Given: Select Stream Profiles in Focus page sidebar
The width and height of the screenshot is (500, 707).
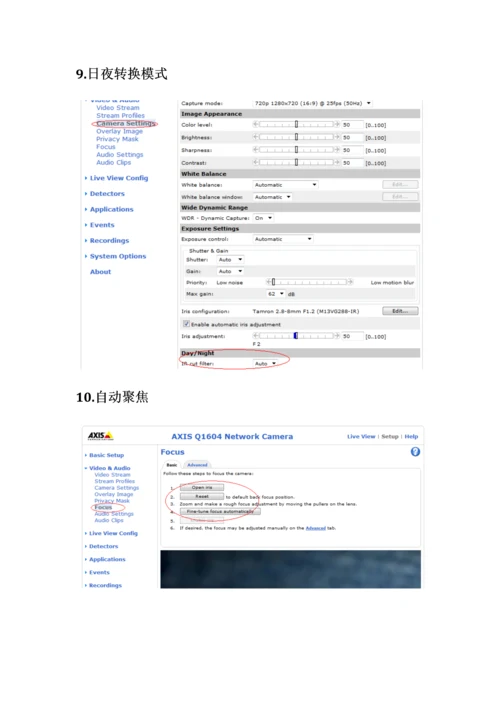Looking at the screenshot, I should (x=115, y=481).
